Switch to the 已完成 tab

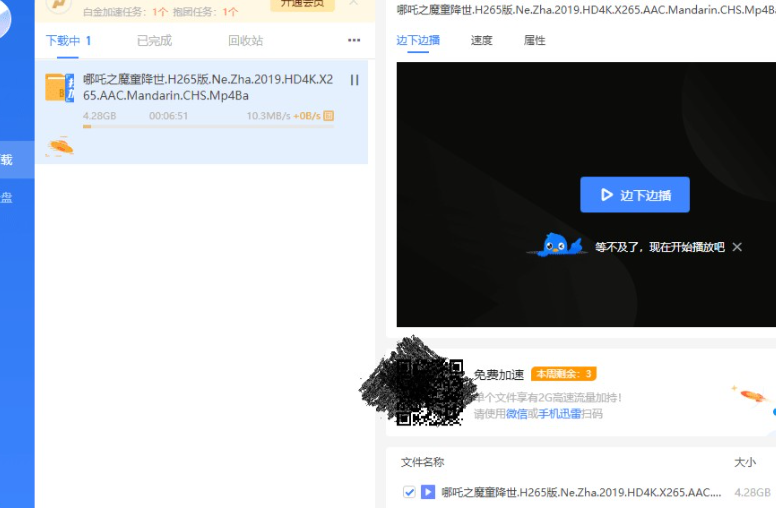coord(154,41)
